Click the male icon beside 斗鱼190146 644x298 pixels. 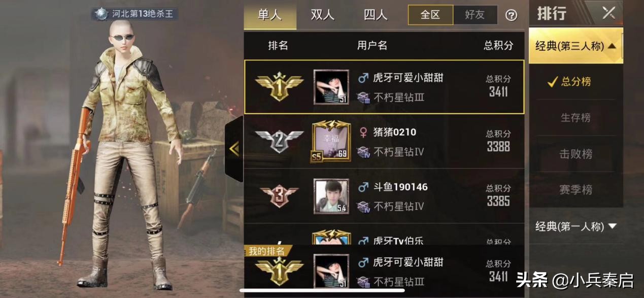click(363, 187)
